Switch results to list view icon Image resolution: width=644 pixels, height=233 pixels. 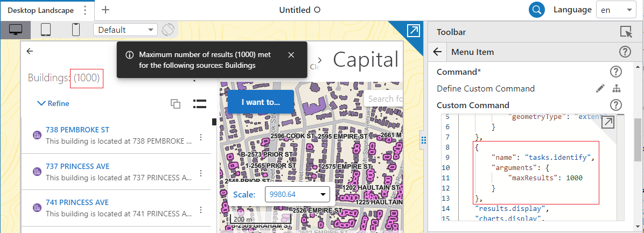(x=200, y=104)
